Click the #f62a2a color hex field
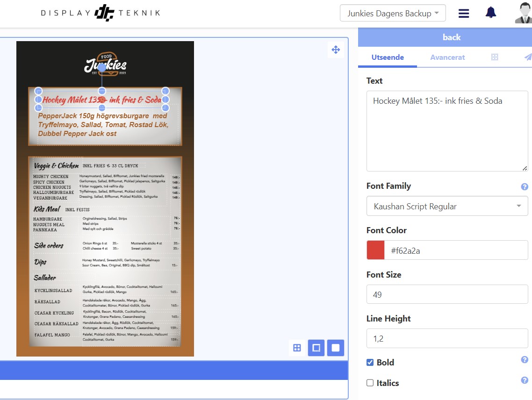The width and height of the screenshot is (532, 400). point(456,250)
